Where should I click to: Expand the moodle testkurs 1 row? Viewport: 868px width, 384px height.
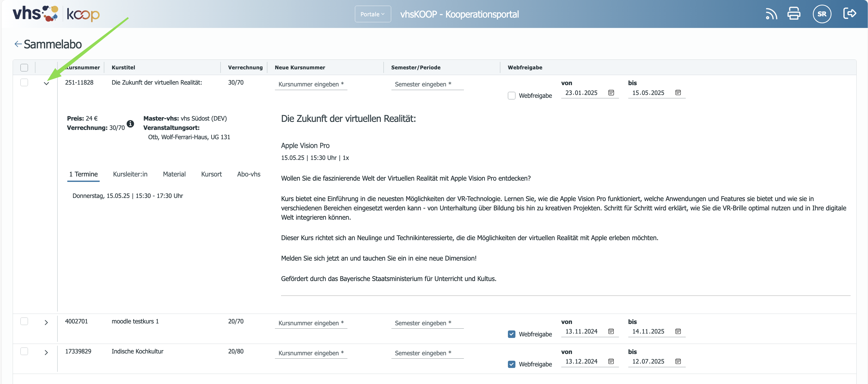tap(47, 322)
